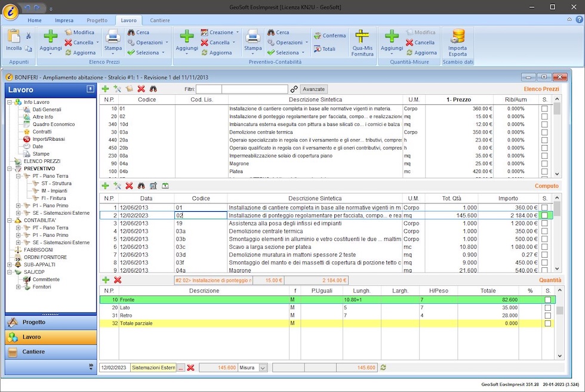Click Conferma in the ribbon
585x392 pixels.
click(x=330, y=35)
